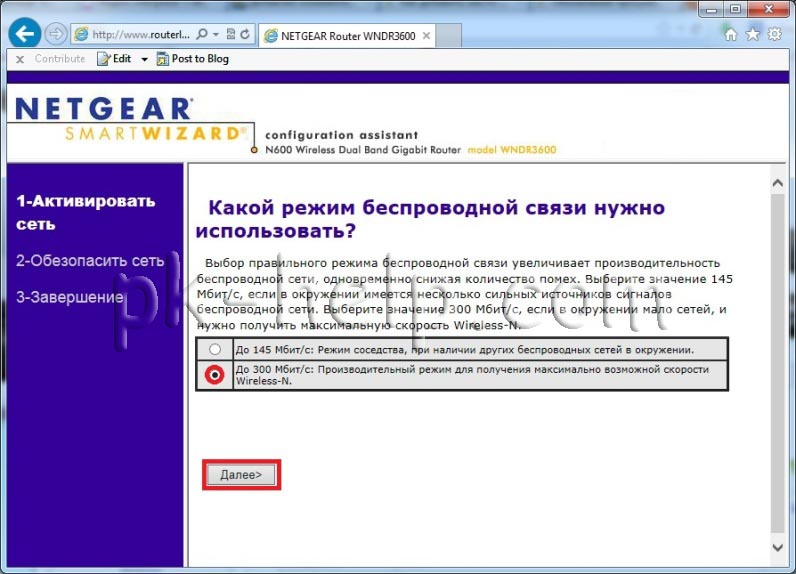
Task: Go back with the browser Back arrow
Action: coord(24,34)
